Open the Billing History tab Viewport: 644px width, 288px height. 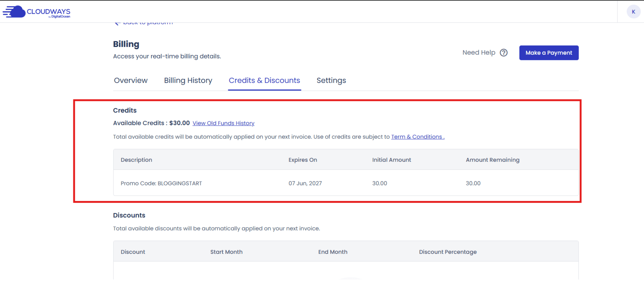click(x=188, y=81)
